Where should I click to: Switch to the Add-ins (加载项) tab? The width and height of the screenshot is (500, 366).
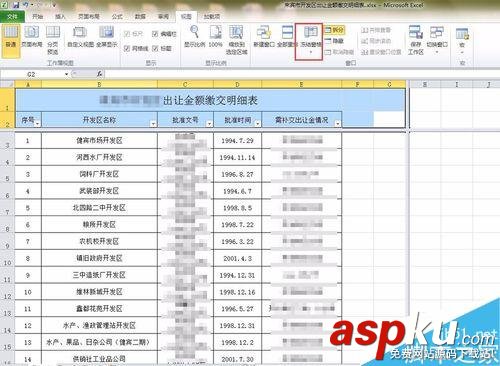[x=211, y=16]
